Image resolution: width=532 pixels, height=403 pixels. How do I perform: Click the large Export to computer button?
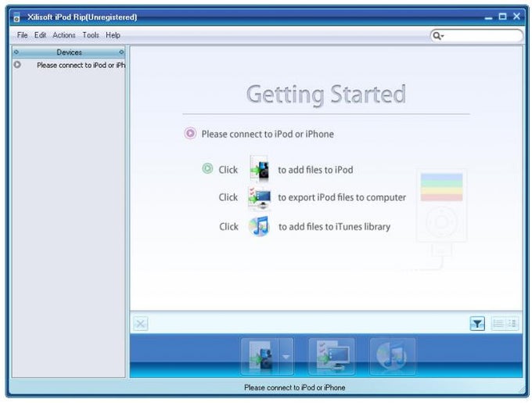pos(332,357)
